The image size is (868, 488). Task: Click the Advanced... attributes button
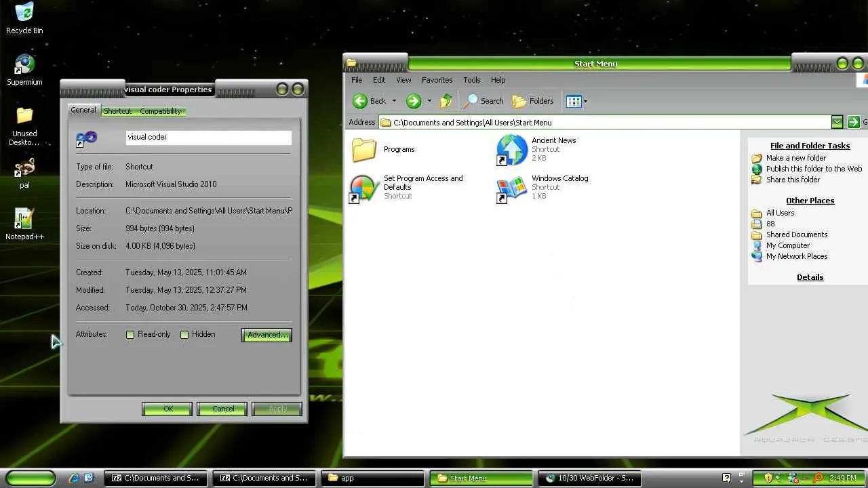tap(267, 335)
